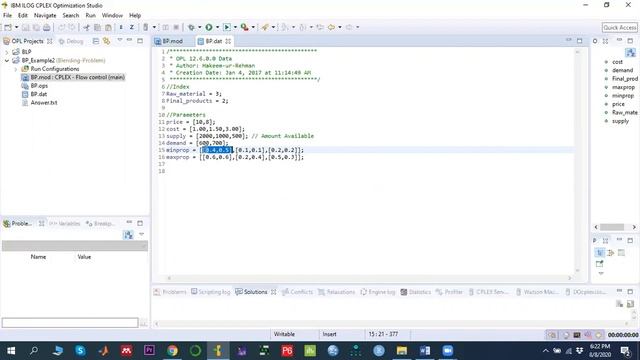Click the Print toolbar icon

47,27
